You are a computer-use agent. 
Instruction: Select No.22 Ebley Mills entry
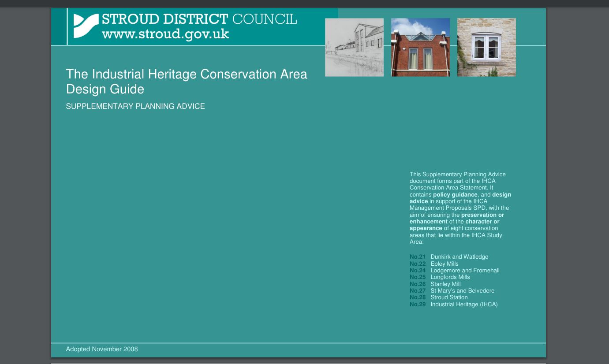pos(444,264)
